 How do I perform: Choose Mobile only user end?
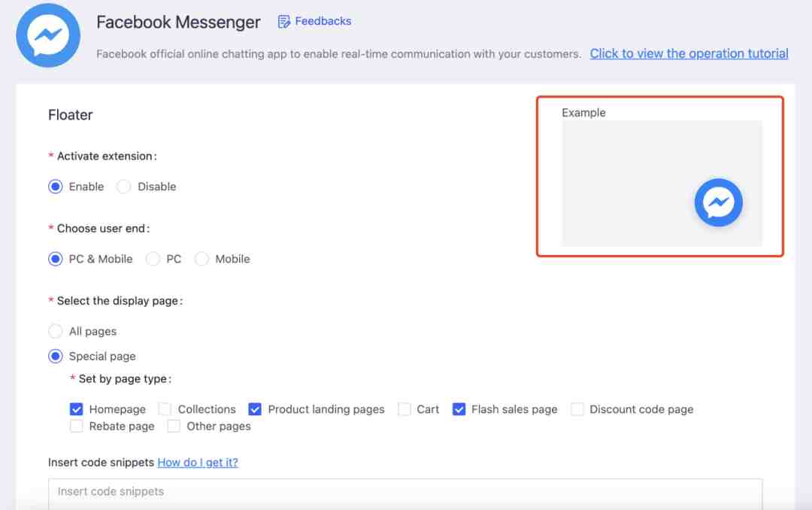[201, 259]
